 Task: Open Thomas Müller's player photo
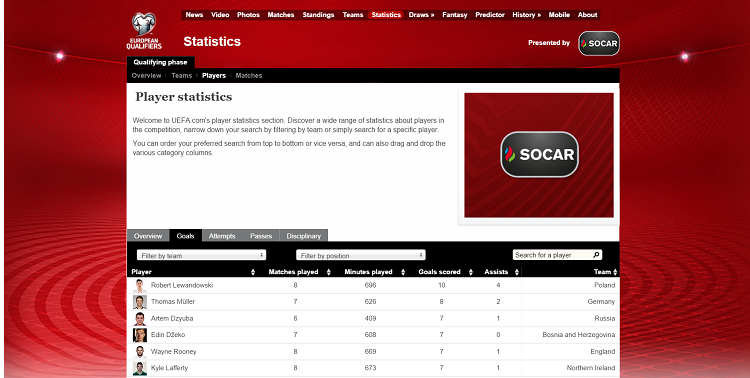[140, 302]
